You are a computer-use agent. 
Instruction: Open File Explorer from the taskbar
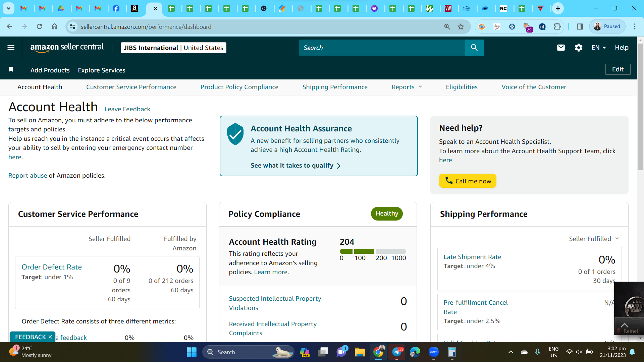tap(360, 352)
